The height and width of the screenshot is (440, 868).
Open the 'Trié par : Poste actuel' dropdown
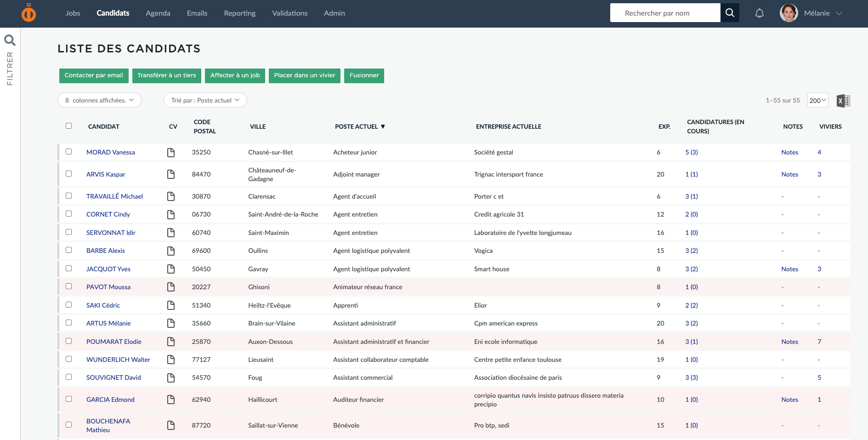click(x=205, y=100)
